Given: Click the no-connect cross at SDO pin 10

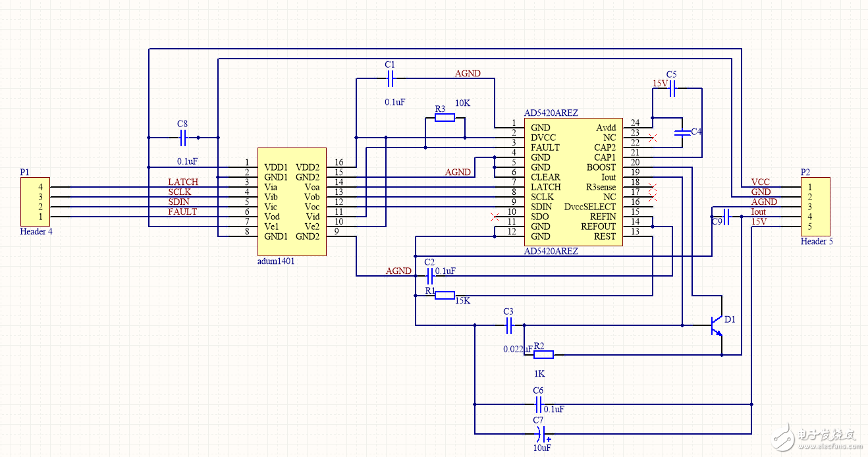Looking at the screenshot, I should 495,217.
